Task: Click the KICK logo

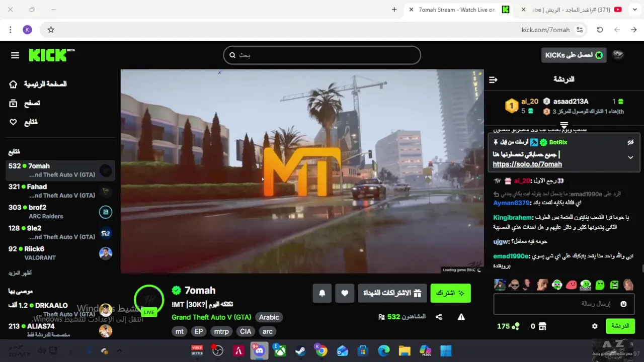Action: [51, 55]
